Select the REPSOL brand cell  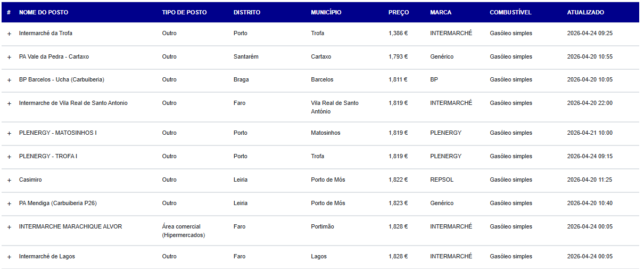(442, 180)
